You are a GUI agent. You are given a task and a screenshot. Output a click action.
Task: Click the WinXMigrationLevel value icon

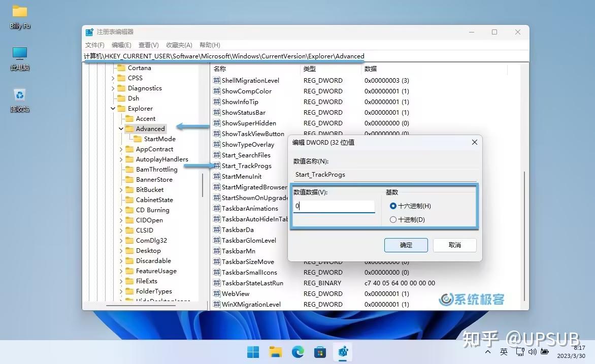(217, 304)
